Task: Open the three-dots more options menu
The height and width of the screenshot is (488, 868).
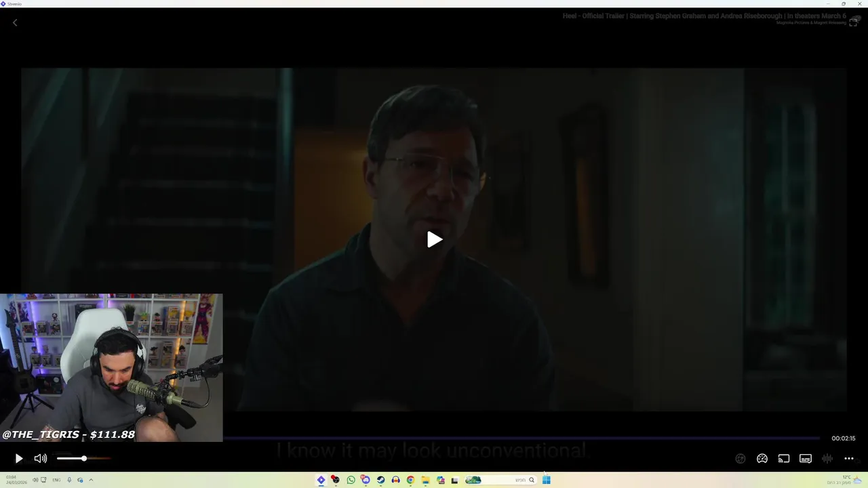Action: 849,459
